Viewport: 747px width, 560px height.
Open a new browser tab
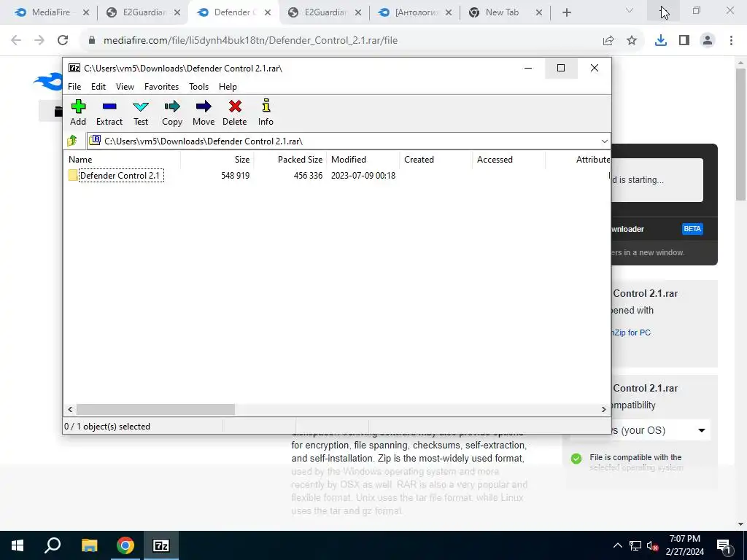point(566,13)
